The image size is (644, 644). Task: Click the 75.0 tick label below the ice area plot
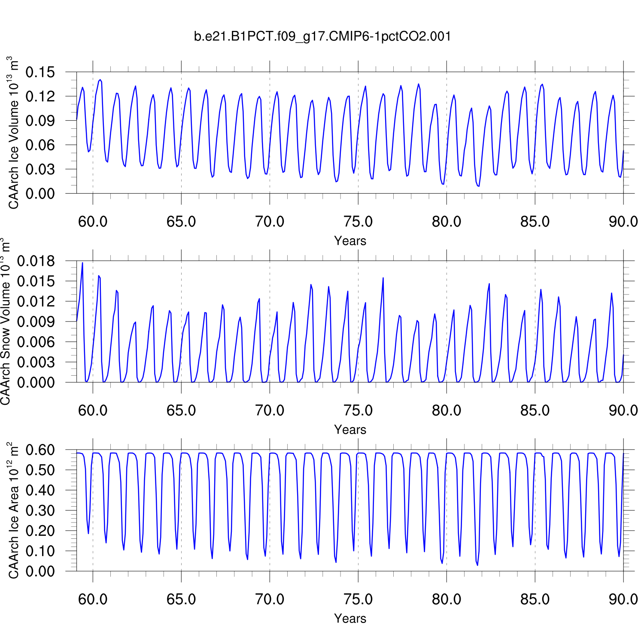point(358,600)
